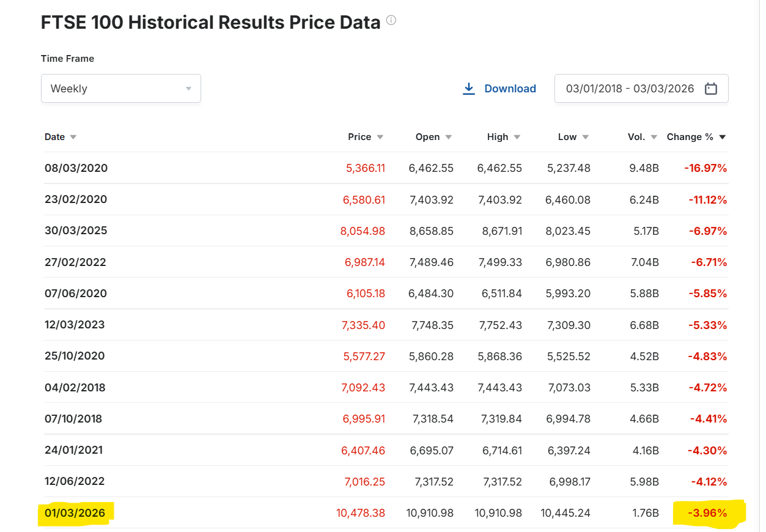This screenshot has height=532, width=766.
Task: Click the highlighted 01/03/2026 date
Action: click(x=75, y=512)
